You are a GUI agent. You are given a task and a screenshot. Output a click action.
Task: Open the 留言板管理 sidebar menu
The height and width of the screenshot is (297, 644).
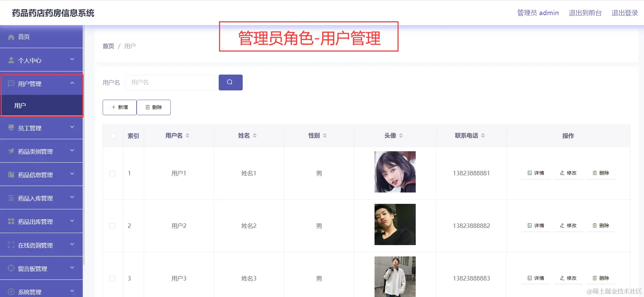pyautogui.click(x=42, y=268)
